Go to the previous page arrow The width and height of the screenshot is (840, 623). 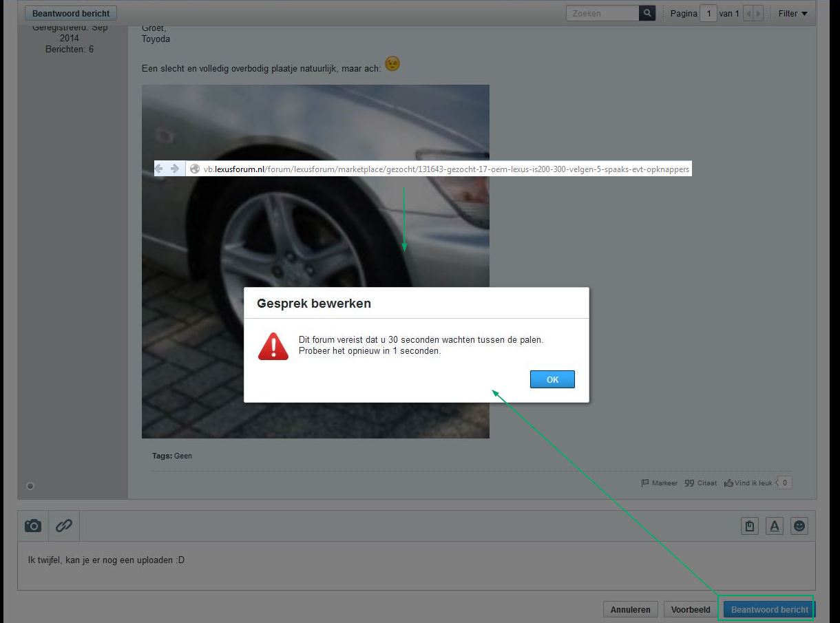[749, 13]
